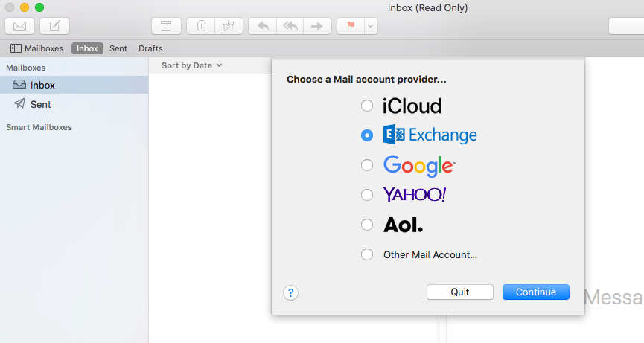Click the Compose new message icon
Image resolution: width=644 pixels, height=343 pixels.
(x=54, y=26)
